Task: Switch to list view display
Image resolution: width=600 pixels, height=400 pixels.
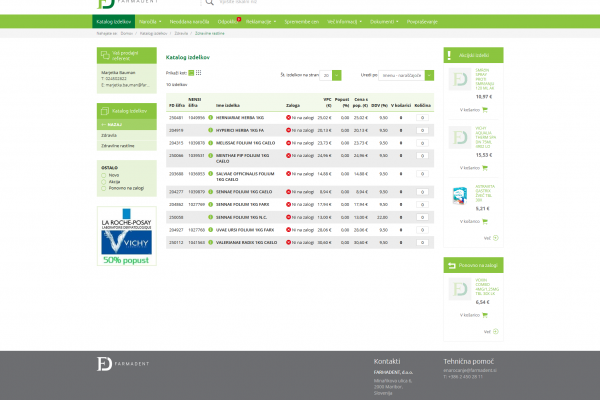Action: click(x=191, y=73)
